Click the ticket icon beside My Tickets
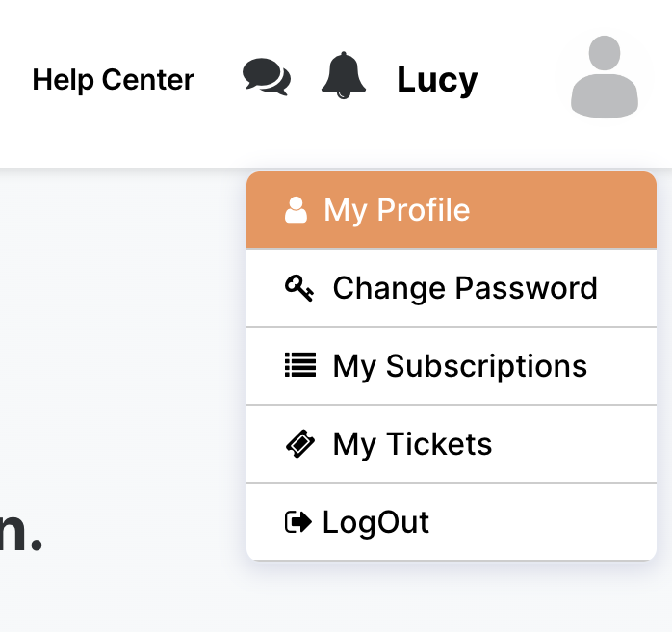Viewport: 672px width, 632px height. click(x=299, y=444)
